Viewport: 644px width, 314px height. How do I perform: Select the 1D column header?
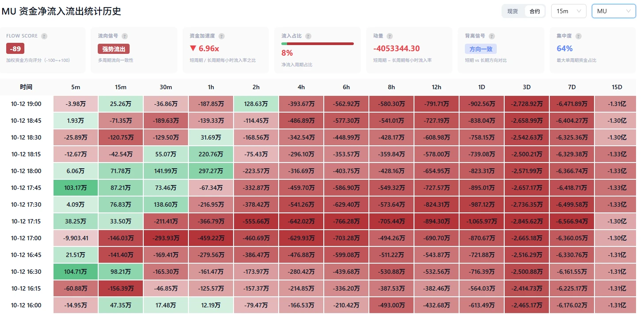(482, 87)
